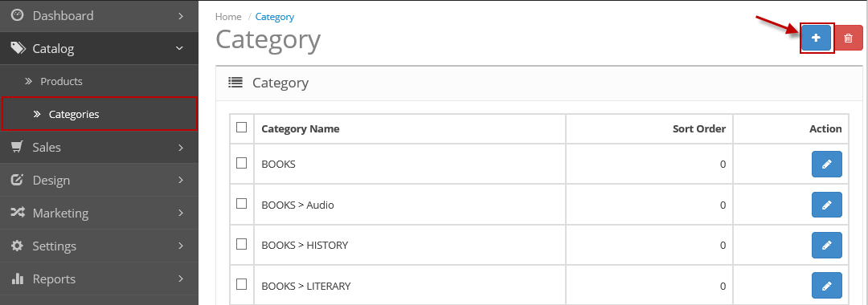Click the blue plus add-category button
This screenshot has width=868, height=305.
click(816, 39)
